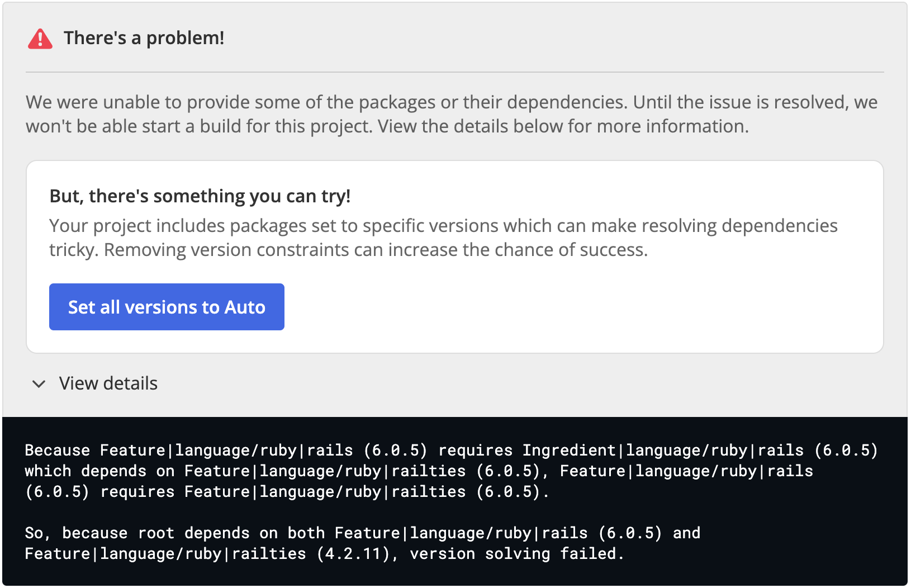Viewport: 911px width, 588px height.
Task: Click the version solving failed message
Action: click(x=516, y=553)
